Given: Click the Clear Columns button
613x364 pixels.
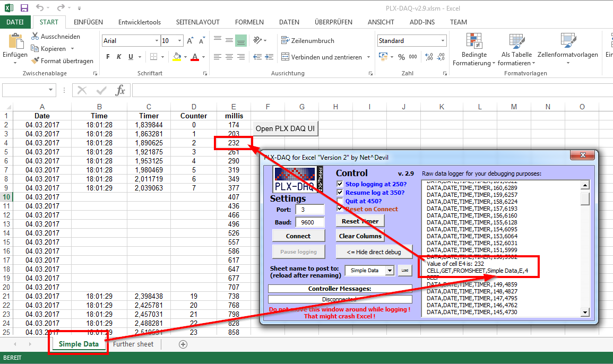Looking at the screenshot, I should [x=360, y=236].
